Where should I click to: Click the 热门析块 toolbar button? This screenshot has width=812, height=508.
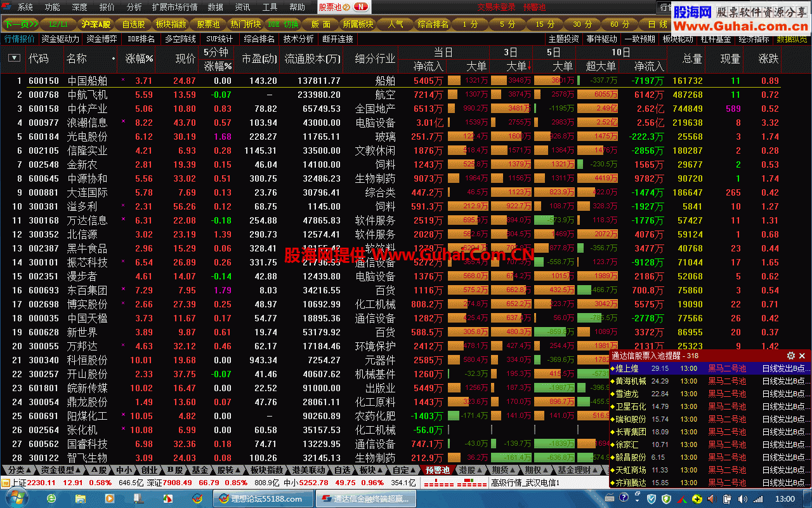coord(246,24)
